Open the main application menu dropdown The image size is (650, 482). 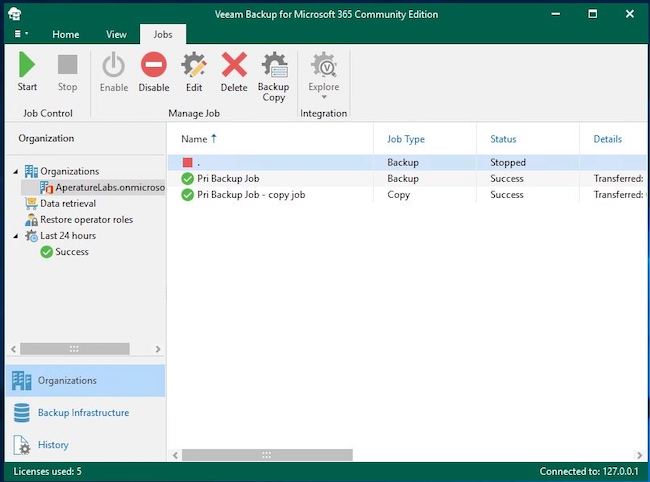(x=21, y=34)
